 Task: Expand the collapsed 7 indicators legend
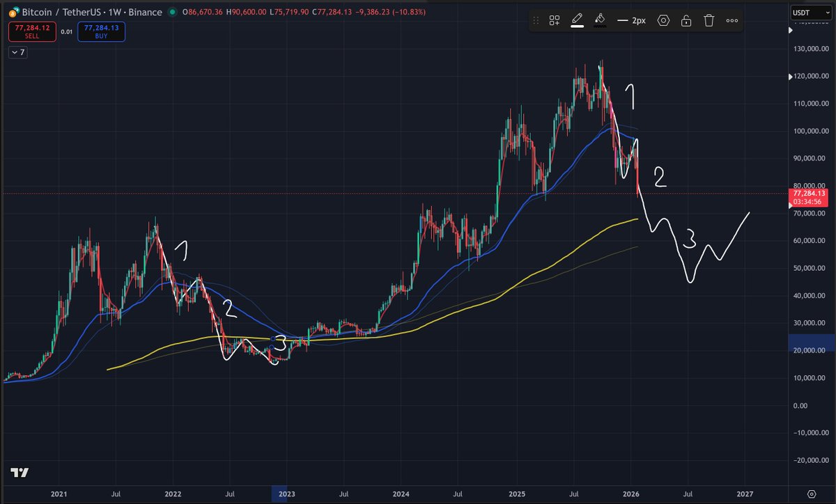(17, 53)
